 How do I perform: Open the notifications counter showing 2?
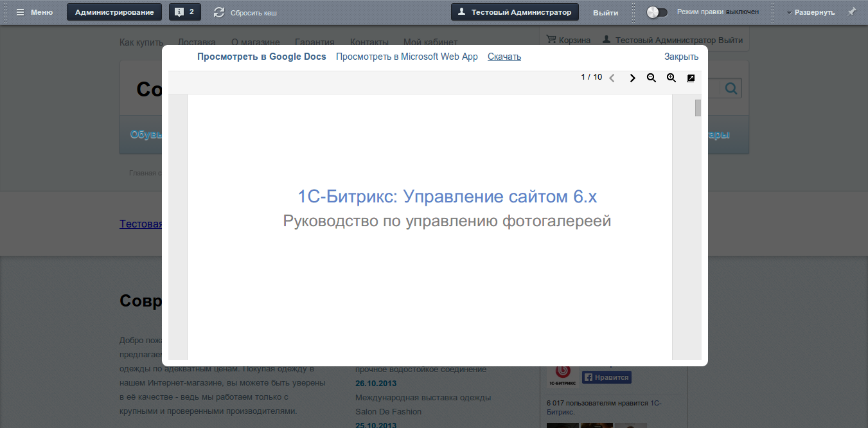184,11
